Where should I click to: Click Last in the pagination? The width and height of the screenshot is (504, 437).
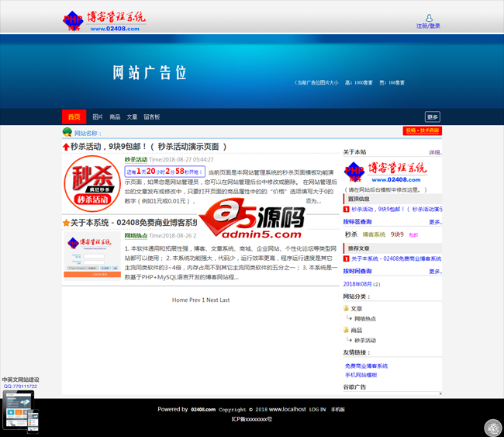225,300
